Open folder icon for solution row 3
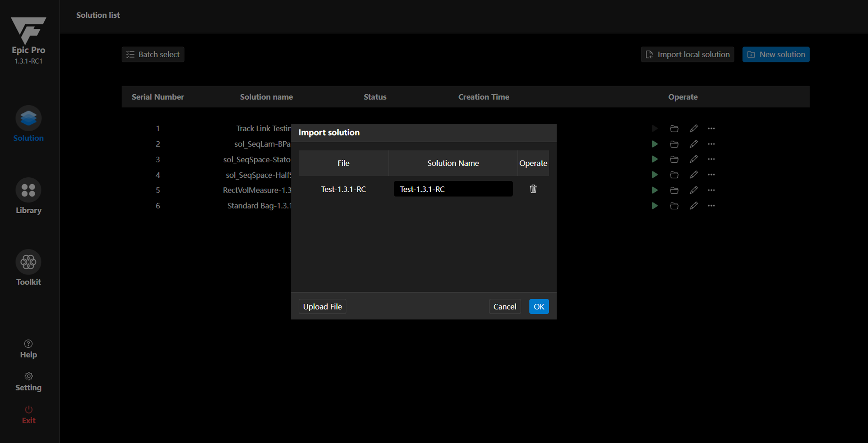This screenshot has width=868, height=443. pyautogui.click(x=674, y=159)
